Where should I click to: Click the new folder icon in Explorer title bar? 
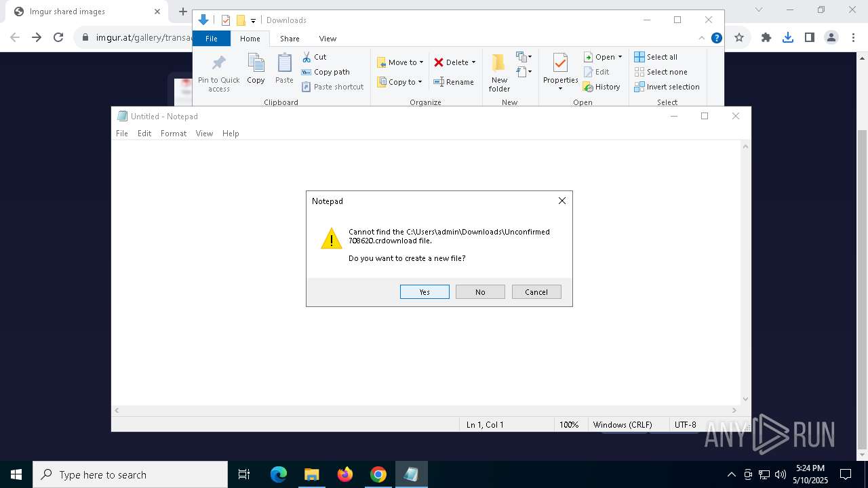[241, 20]
